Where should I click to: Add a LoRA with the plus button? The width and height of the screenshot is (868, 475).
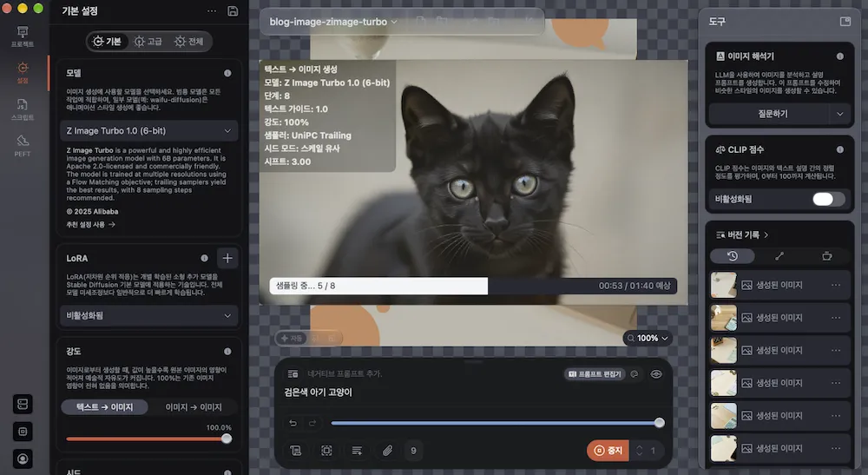[x=227, y=258]
